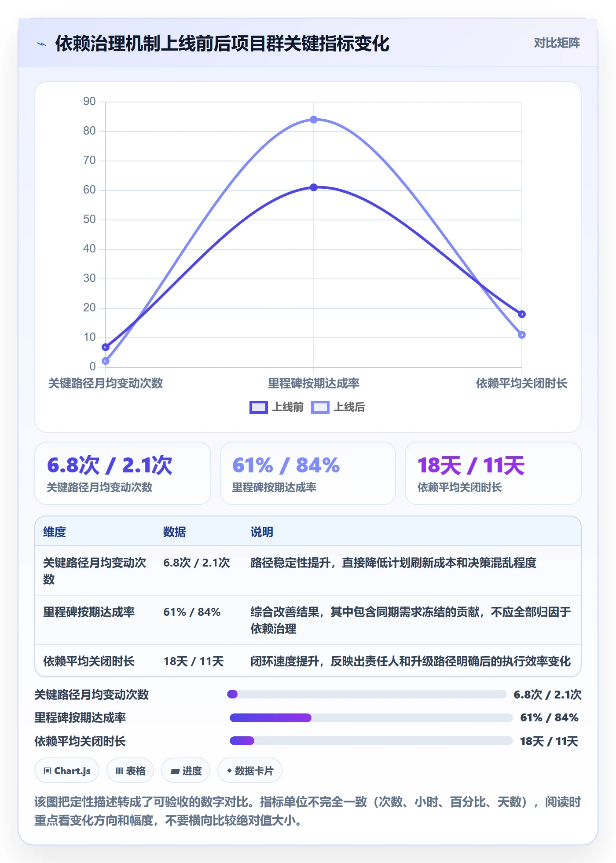The image size is (616, 863).
Task: Select the 进度 tag
Action: point(186,771)
